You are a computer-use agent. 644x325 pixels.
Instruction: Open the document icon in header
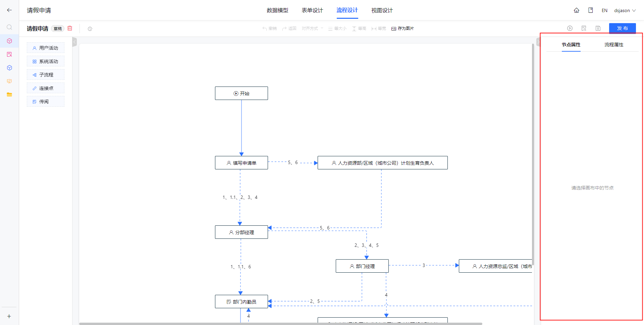(x=591, y=10)
